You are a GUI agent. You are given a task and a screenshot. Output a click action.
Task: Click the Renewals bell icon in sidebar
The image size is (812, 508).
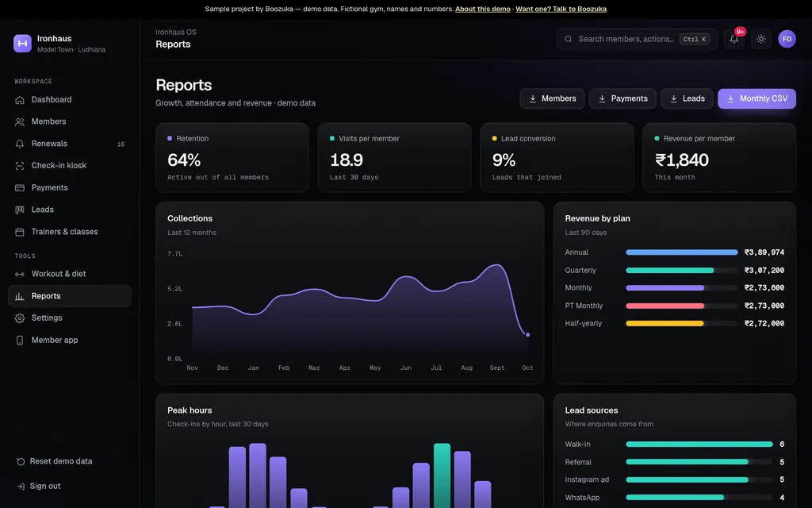tap(20, 144)
